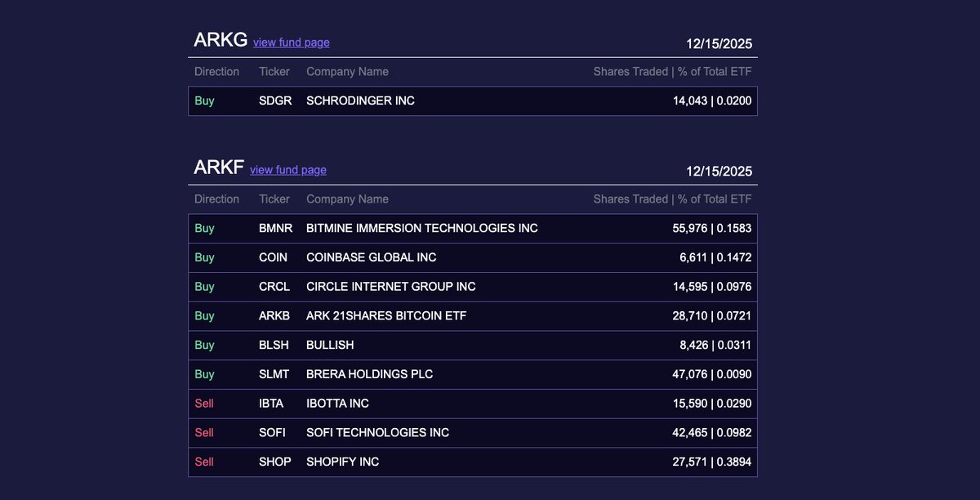Open the ARKG view fund page link
The image size is (980, 500).
tap(291, 42)
